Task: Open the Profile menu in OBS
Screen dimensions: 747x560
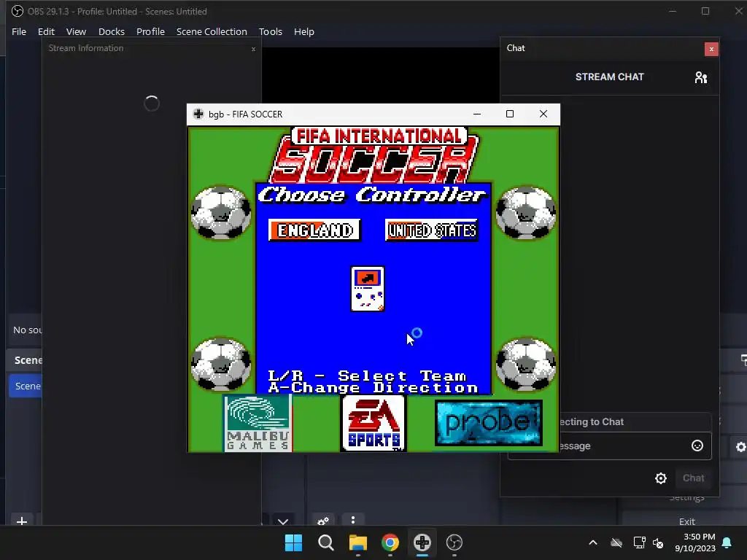Action: (x=150, y=31)
